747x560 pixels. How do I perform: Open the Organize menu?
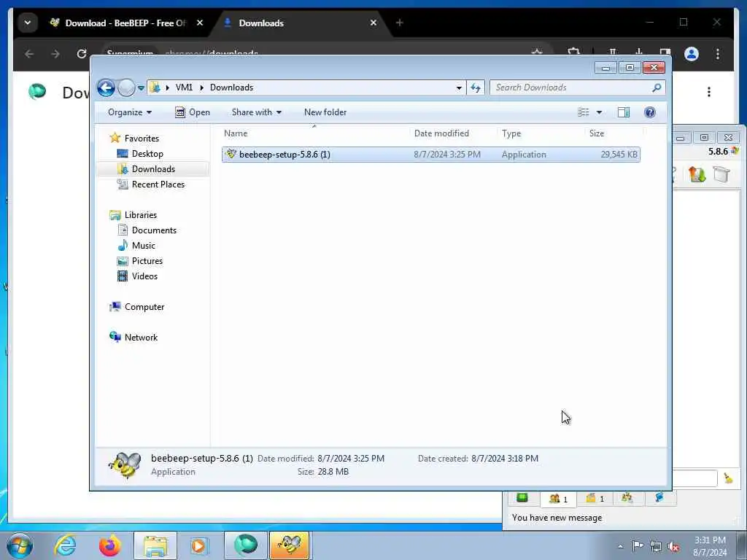click(x=130, y=112)
